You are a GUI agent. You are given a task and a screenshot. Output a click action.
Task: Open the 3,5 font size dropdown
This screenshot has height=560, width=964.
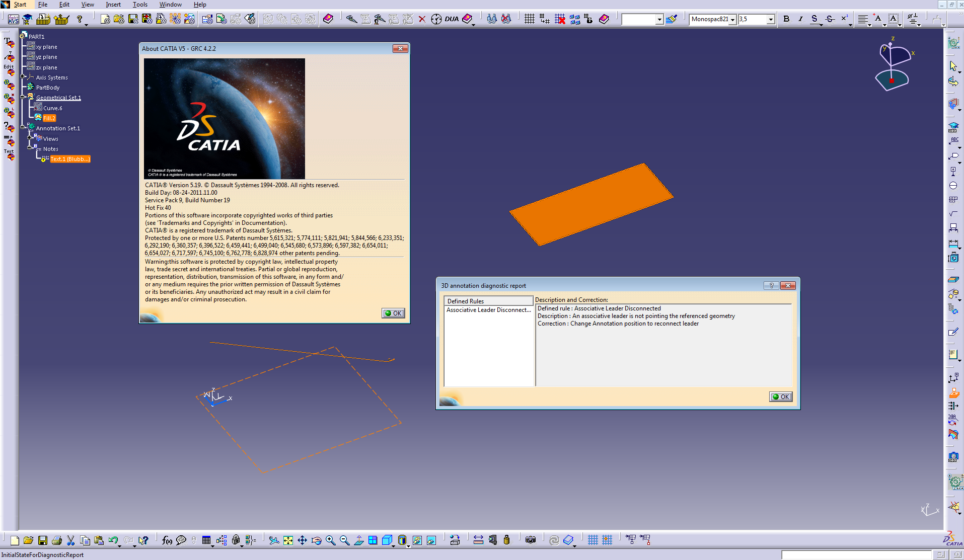(x=771, y=19)
